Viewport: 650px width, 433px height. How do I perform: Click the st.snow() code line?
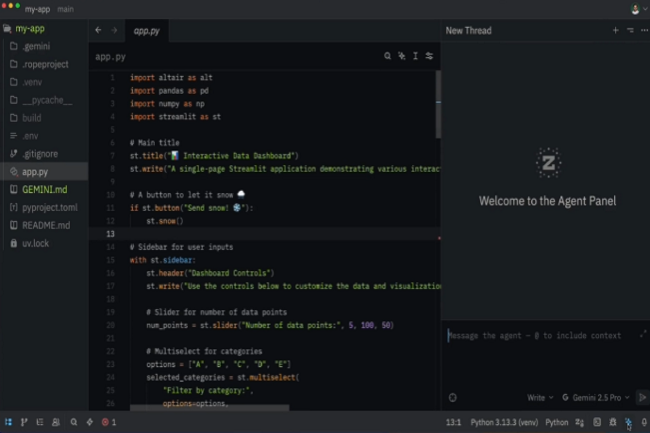coord(165,221)
